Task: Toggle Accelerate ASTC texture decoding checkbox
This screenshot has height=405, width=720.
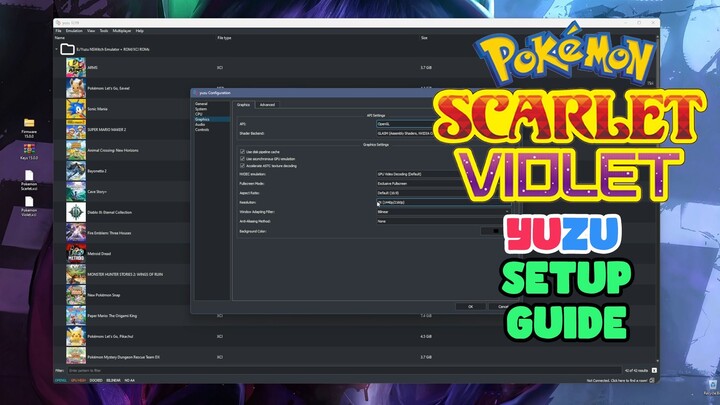Action: [242, 165]
